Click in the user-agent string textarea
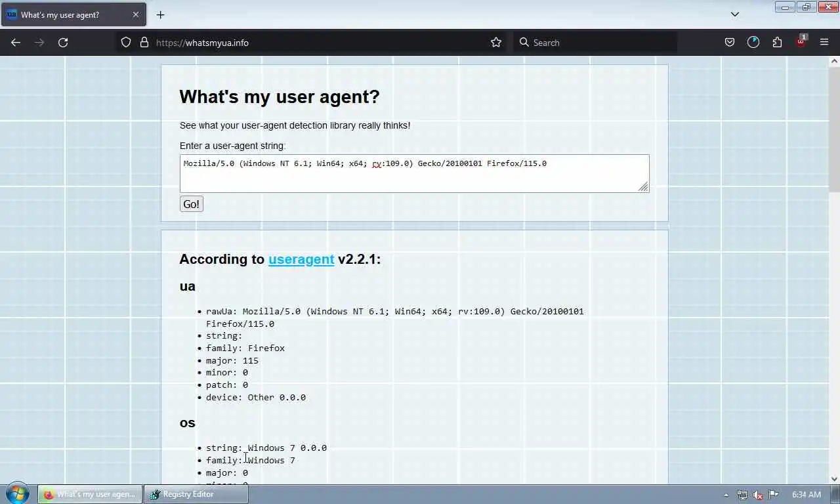Screen dimensions: 840x504 click(x=415, y=173)
